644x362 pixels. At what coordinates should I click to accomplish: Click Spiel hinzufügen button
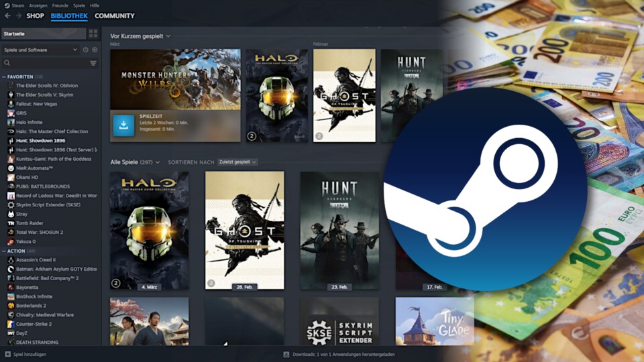(x=25, y=354)
